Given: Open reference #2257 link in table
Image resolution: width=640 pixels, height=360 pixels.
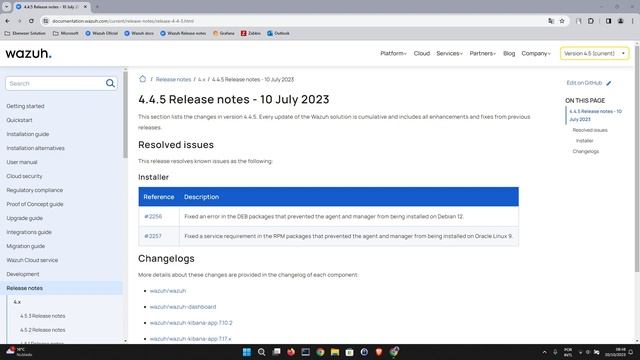Looking at the screenshot, I should coord(153,236).
